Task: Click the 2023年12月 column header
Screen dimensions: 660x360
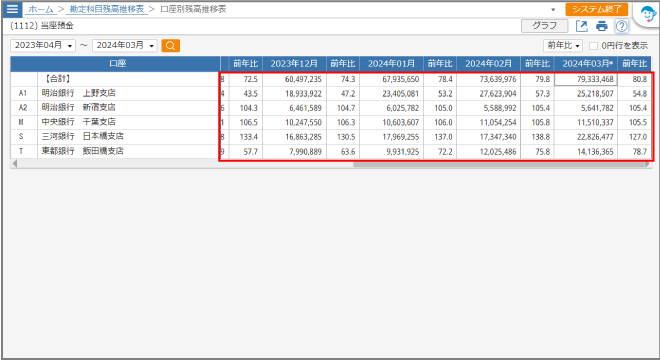Action: coord(294,64)
